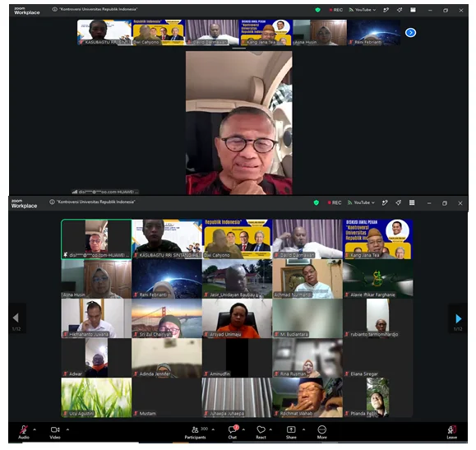Open the meeting info icon beside lower window title
The height and width of the screenshot is (450, 476).
pyautogui.click(x=52, y=202)
